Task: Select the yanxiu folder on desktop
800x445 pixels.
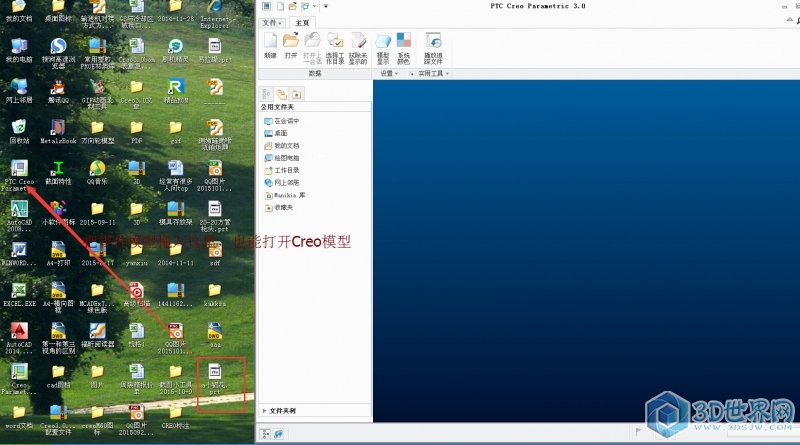Action: (x=136, y=254)
